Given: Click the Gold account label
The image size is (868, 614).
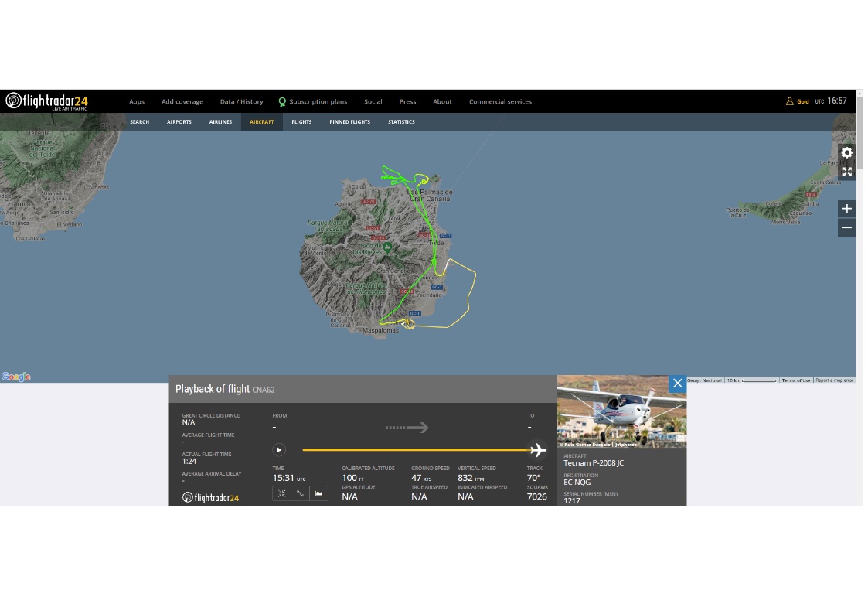Looking at the screenshot, I should [x=802, y=102].
